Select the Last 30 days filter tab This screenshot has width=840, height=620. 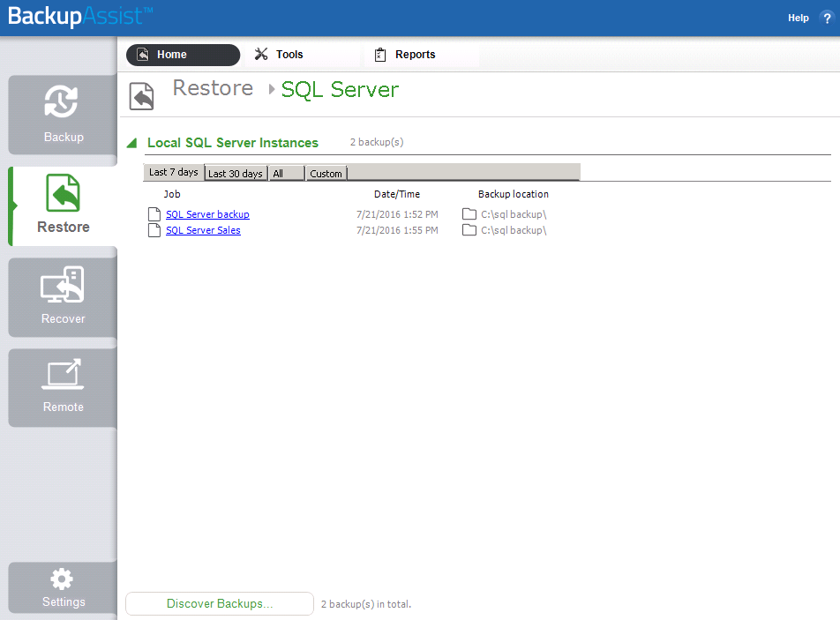[236, 174]
